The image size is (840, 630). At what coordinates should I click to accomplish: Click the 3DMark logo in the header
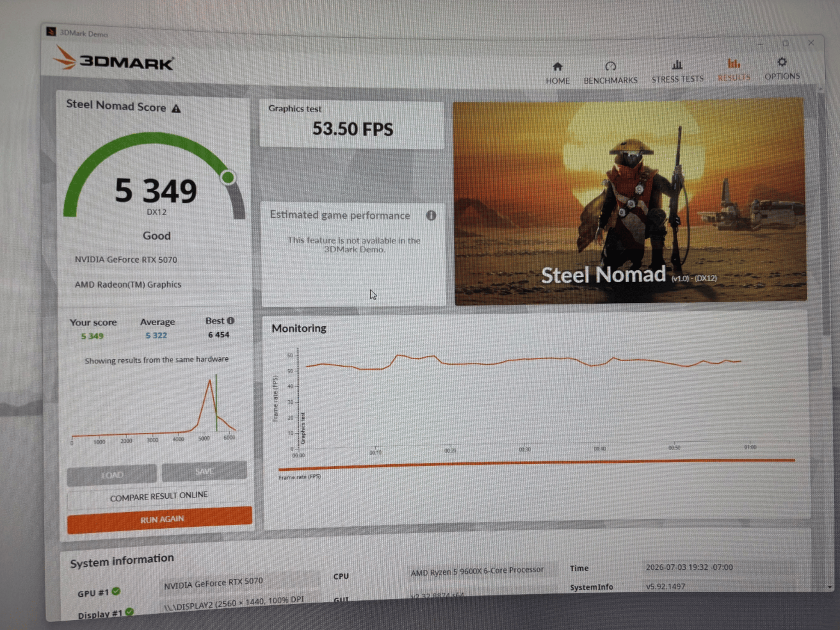[114, 59]
